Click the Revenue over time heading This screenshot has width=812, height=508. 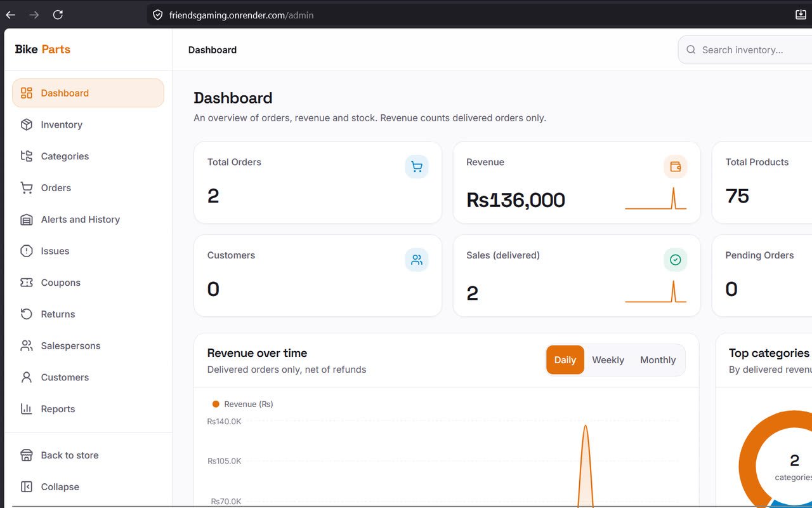[257, 353]
